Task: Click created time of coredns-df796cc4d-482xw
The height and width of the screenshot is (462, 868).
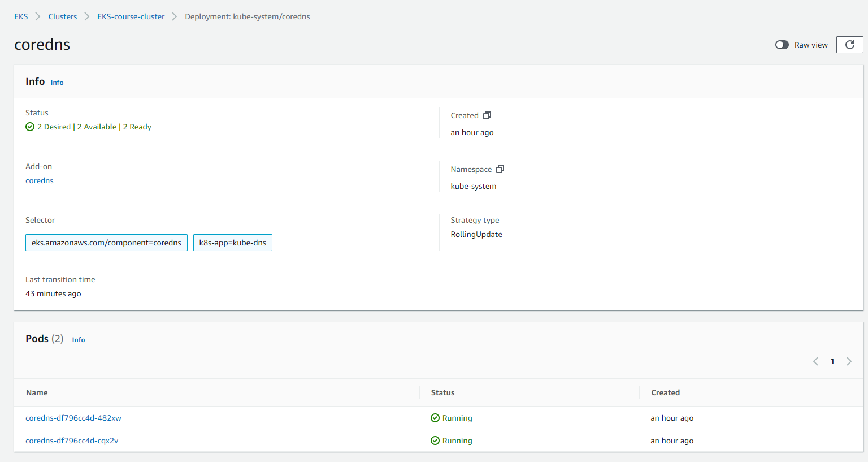Action: [672, 418]
